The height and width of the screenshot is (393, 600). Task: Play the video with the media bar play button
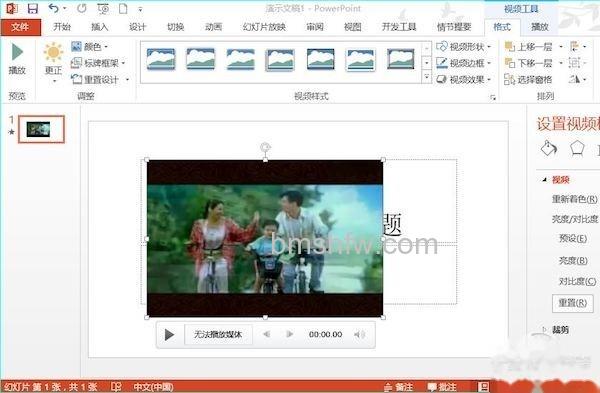coord(169,335)
